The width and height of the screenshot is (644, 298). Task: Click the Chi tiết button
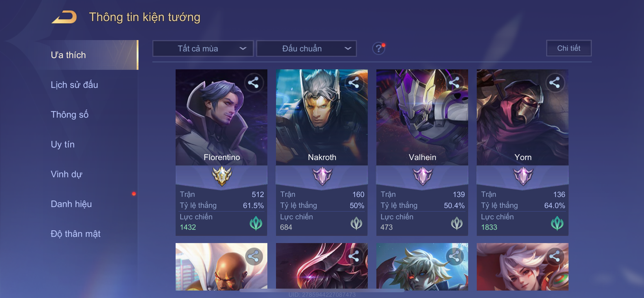[x=569, y=48]
